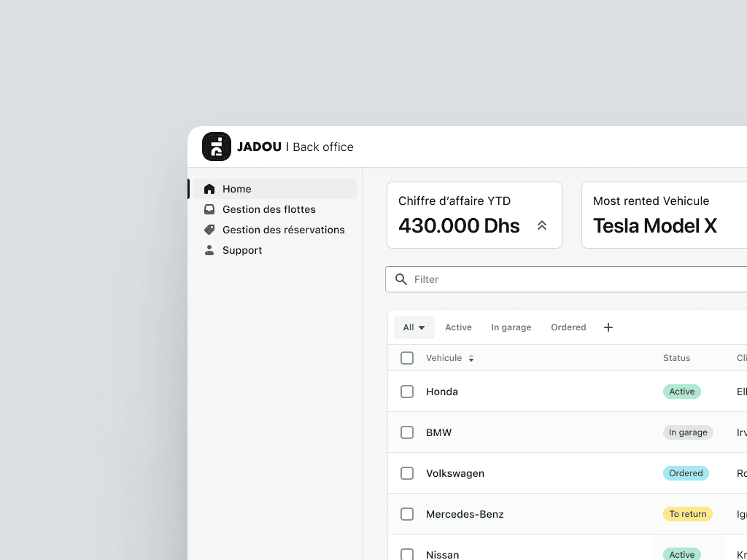Click the In garage status badge
Viewport: 747px width, 560px height.
click(x=688, y=432)
